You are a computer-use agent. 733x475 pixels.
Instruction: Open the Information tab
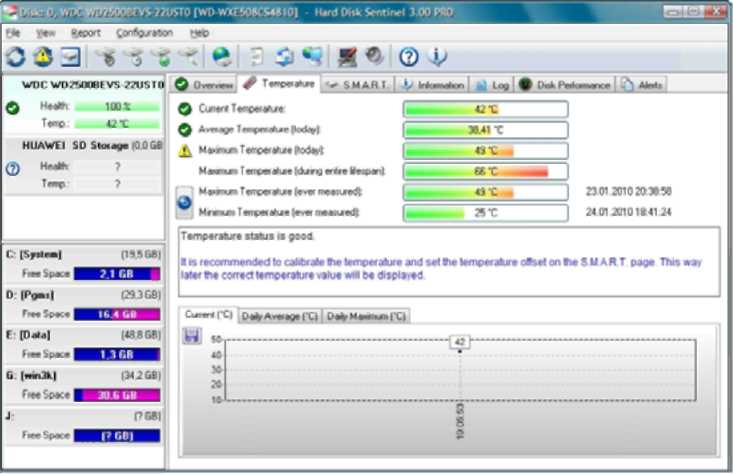[x=432, y=85]
